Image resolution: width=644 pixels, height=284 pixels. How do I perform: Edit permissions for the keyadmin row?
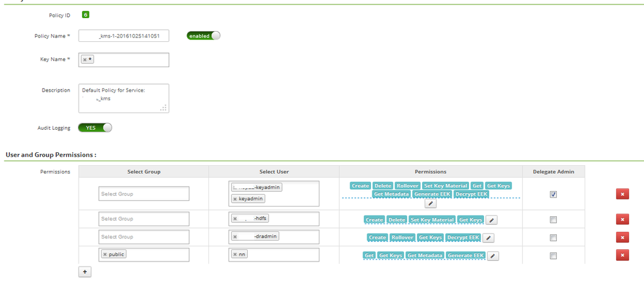click(x=430, y=203)
